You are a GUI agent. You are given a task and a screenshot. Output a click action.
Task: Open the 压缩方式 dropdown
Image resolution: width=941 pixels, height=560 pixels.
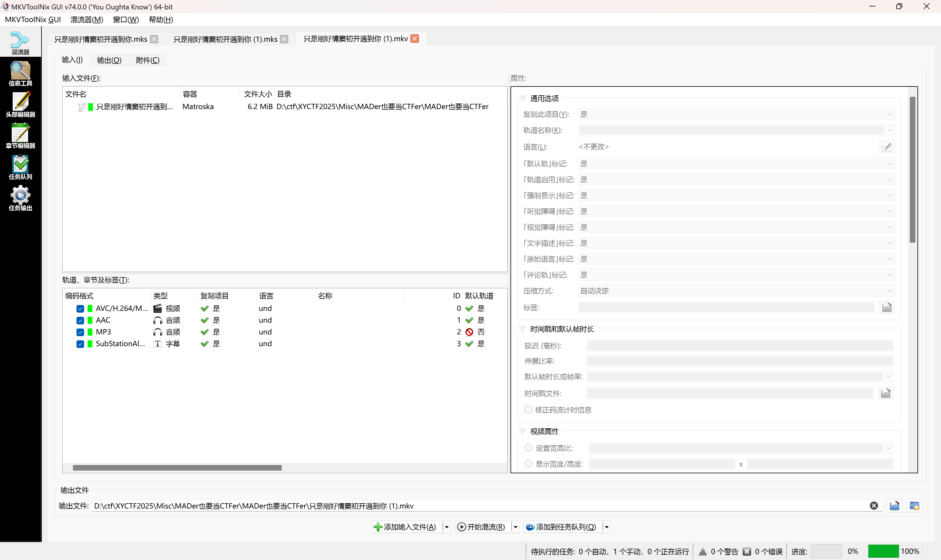736,291
